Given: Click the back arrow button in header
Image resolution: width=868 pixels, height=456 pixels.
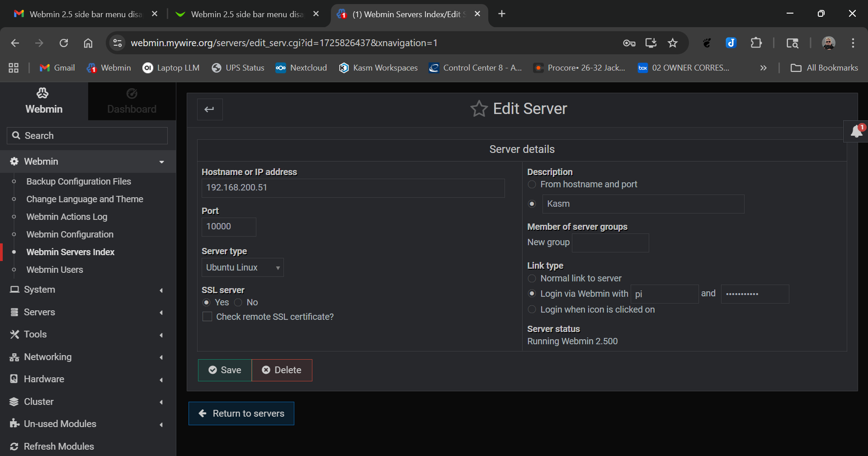Looking at the screenshot, I should (x=209, y=109).
